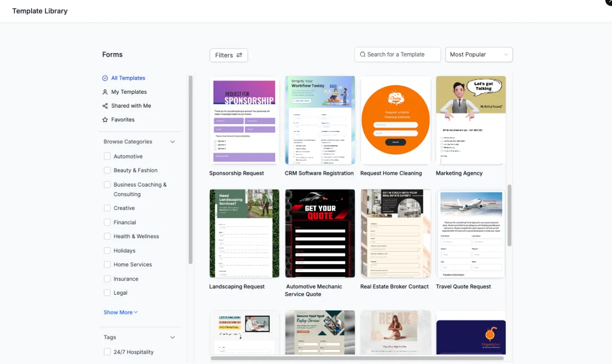Open the Automotive Mechanic Service Quote thumbnail
This screenshot has width=612, height=364.
point(320,233)
